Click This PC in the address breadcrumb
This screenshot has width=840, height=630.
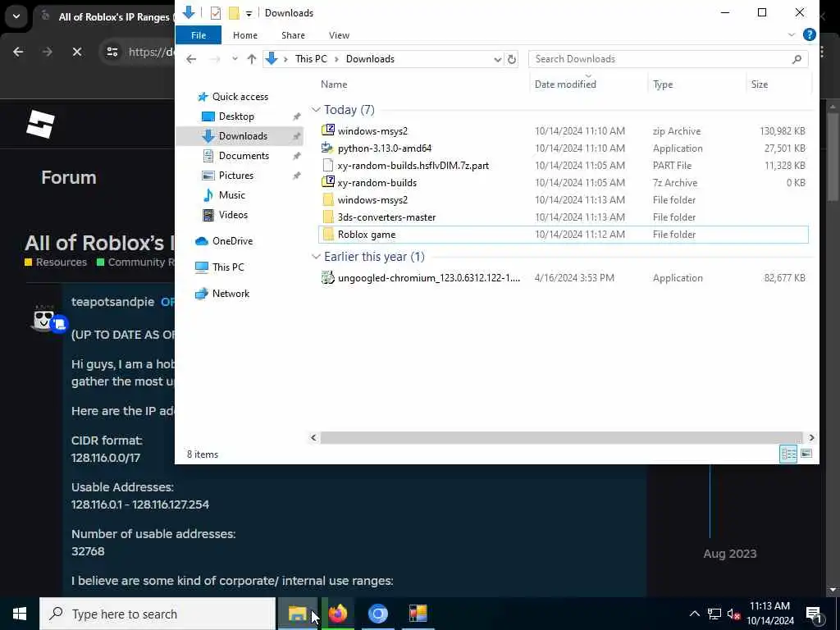pyautogui.click(x=311, y=59)
